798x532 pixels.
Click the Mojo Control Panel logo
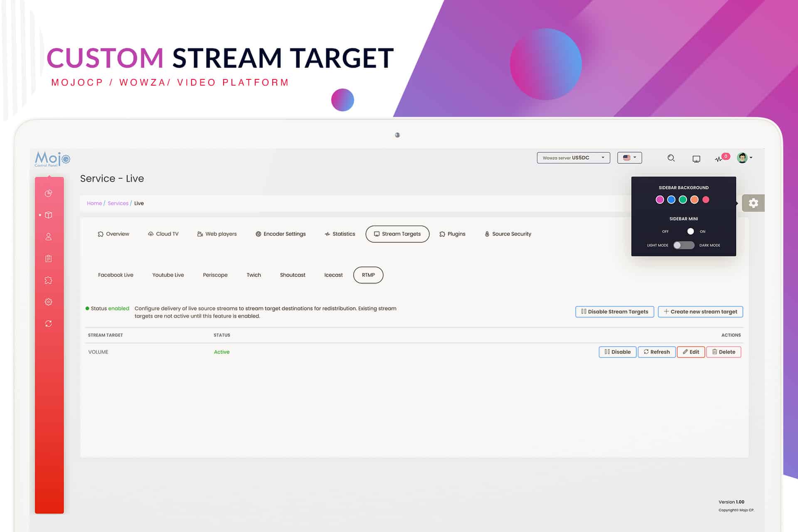tap(52, 159)
